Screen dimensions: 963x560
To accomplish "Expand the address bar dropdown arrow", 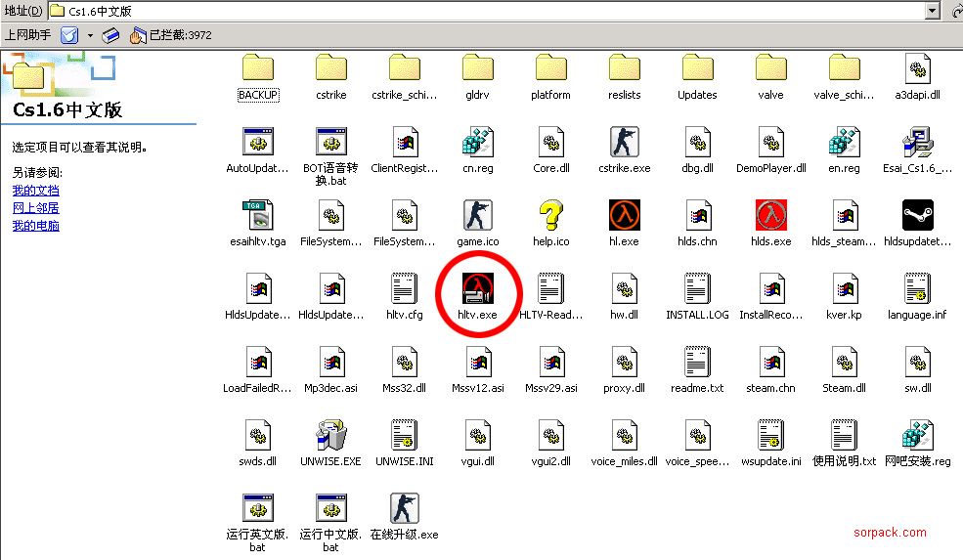I will click(x=934, y=11).
